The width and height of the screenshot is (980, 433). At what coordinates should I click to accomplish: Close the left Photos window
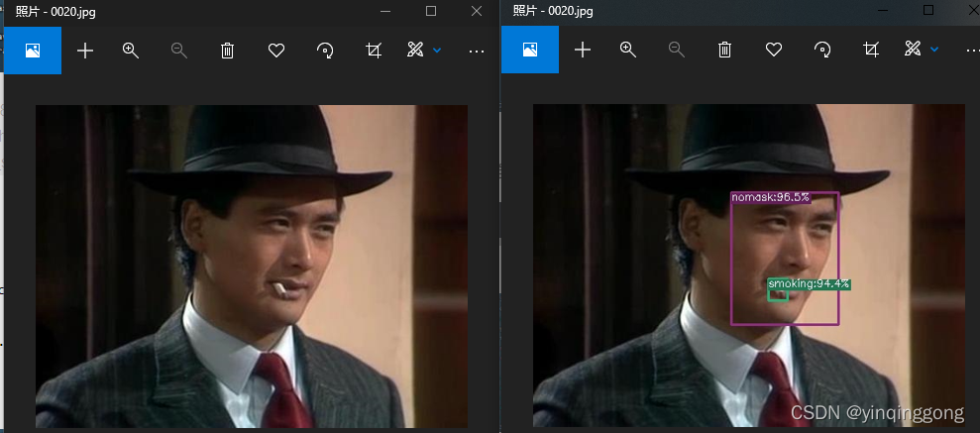[x=477, y=11]
